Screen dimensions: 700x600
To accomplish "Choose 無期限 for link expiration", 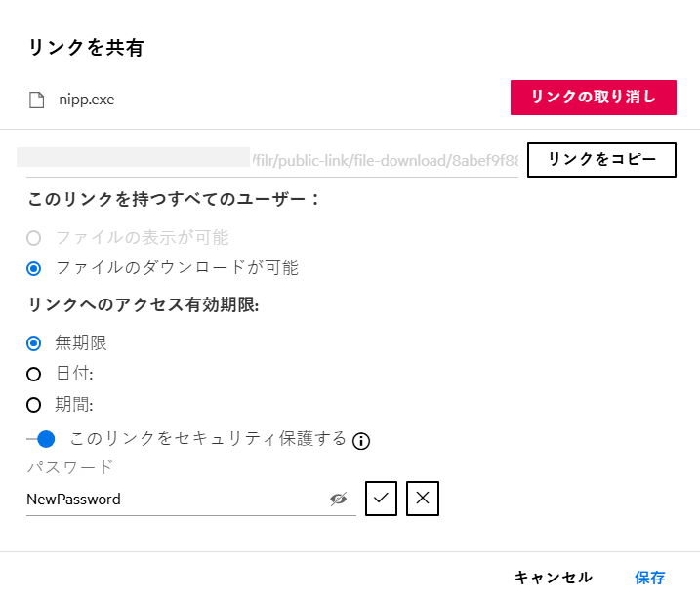I will click(x=34, y=342).
